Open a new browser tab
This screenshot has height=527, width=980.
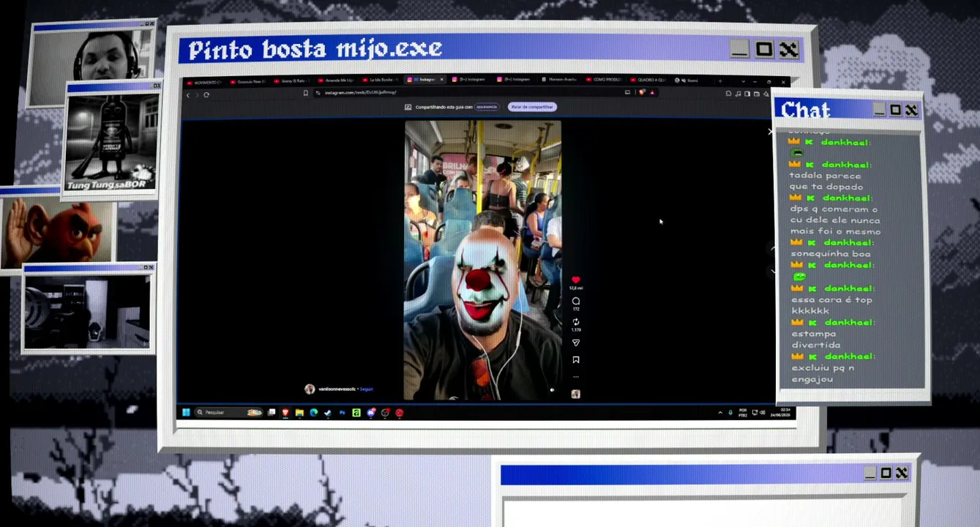click(x=719, y=81)
